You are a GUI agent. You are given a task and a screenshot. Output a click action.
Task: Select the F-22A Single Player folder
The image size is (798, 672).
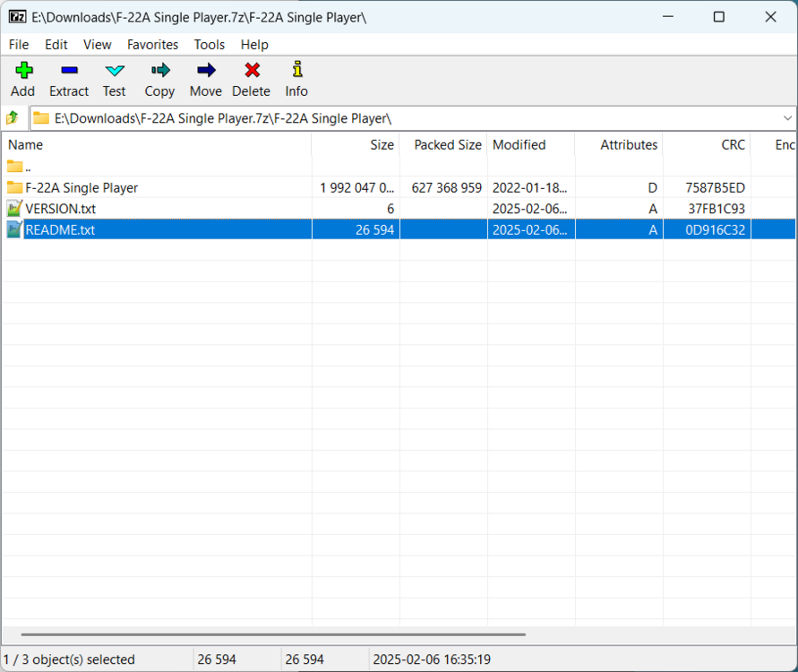pyautogui.click(x=82, y=188)
